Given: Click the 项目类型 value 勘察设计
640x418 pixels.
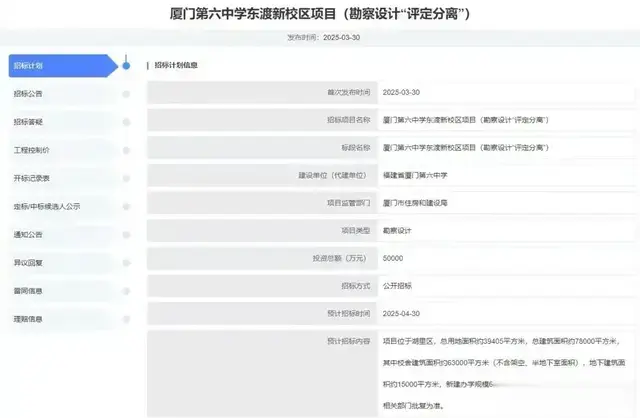Looking at the screenshot, I should (397, 231).
